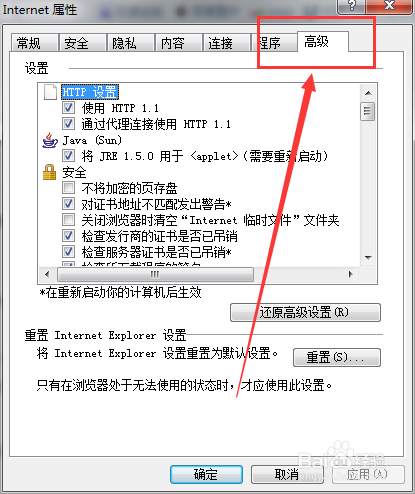This screenshot has width=415, height=494.
Task: Close the Internet 属性 dialog
Action: [x=389, y=6]
